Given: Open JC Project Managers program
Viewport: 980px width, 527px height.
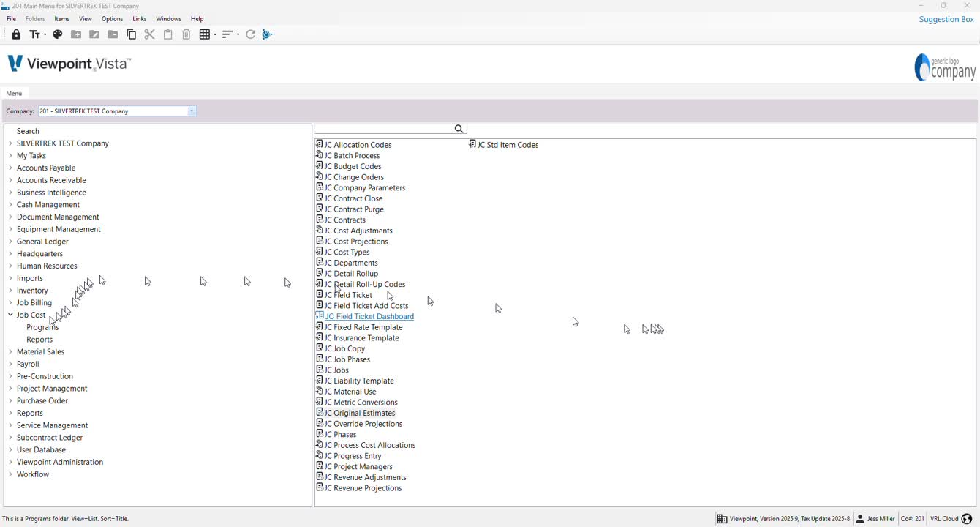Looking at the screenshot, I should 358,467.
